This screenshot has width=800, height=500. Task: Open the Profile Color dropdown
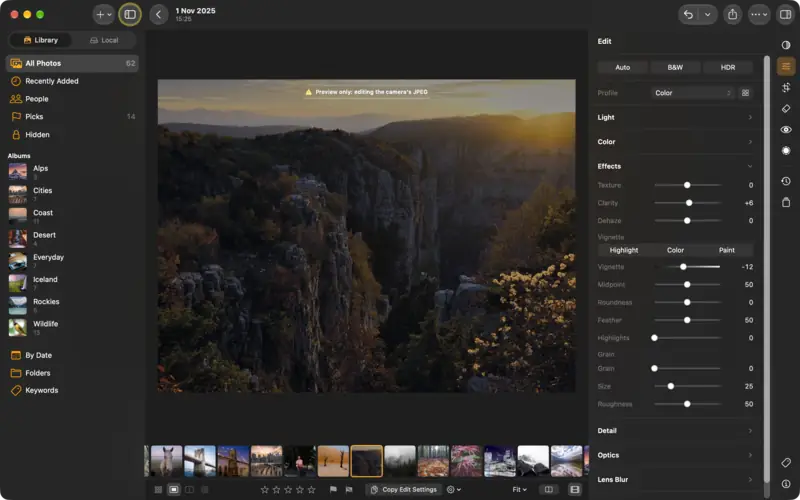point(693,93)
